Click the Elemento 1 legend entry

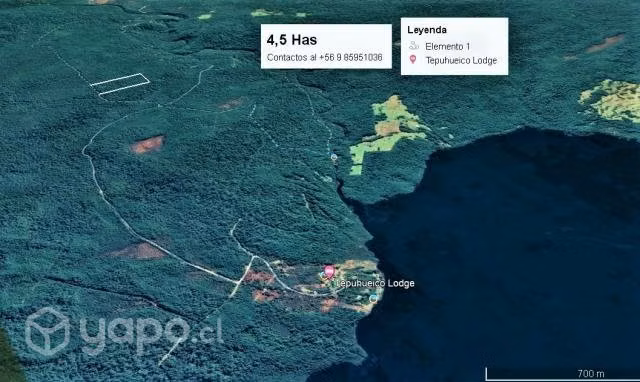point(440,46)
